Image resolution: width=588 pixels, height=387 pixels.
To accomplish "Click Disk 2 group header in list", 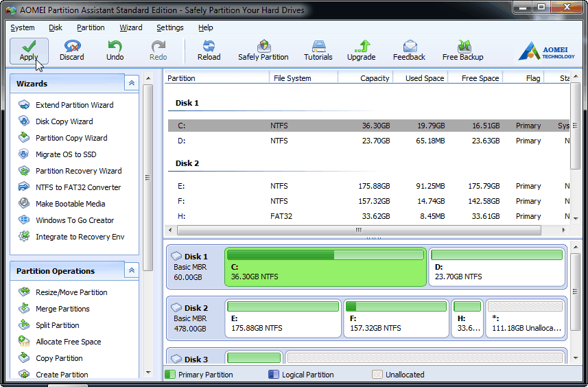I will [187, 163].
